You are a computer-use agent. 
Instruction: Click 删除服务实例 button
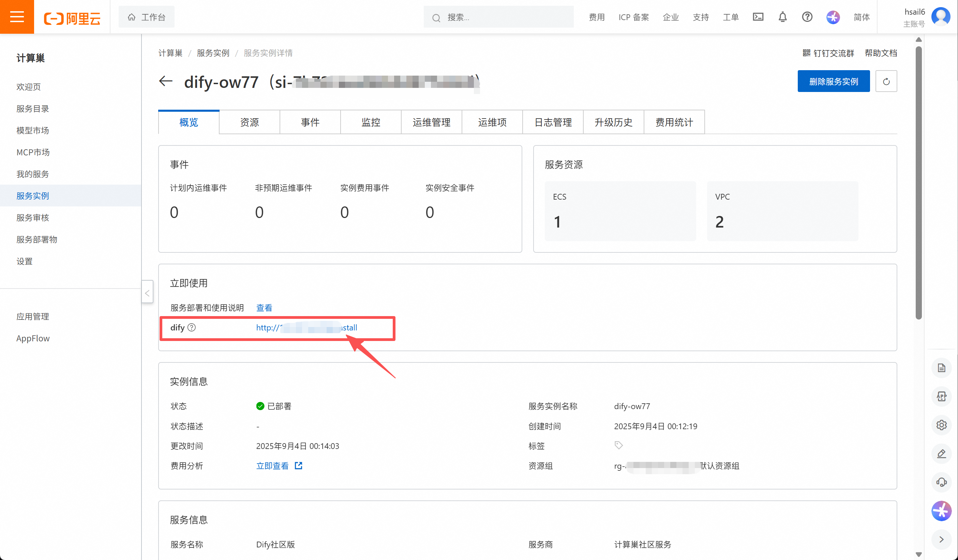(833, 81)
